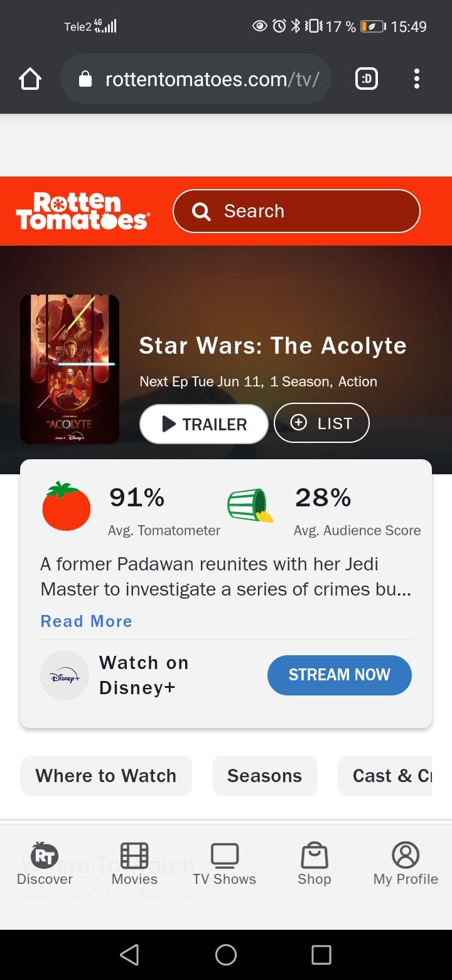Open My Profile in the bottom navigation
The image size is (452, 980).
pyautogui.click(x=406, y=864)
